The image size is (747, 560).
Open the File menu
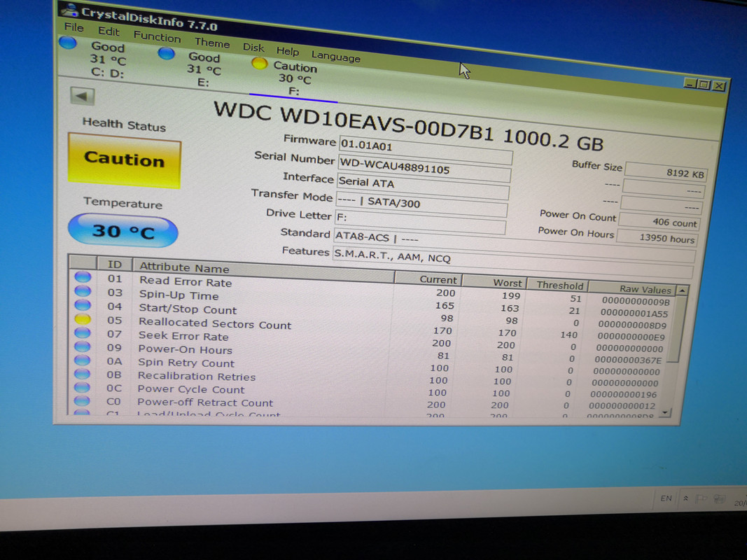pyautogui.click(x=74, y=27)
